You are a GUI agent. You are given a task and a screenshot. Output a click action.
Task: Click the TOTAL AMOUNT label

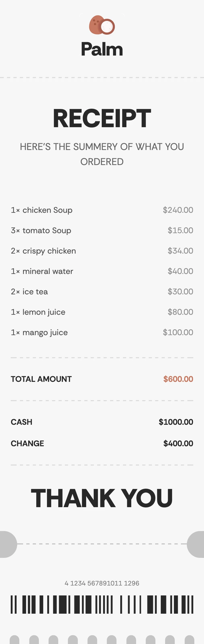pos(41,379)
